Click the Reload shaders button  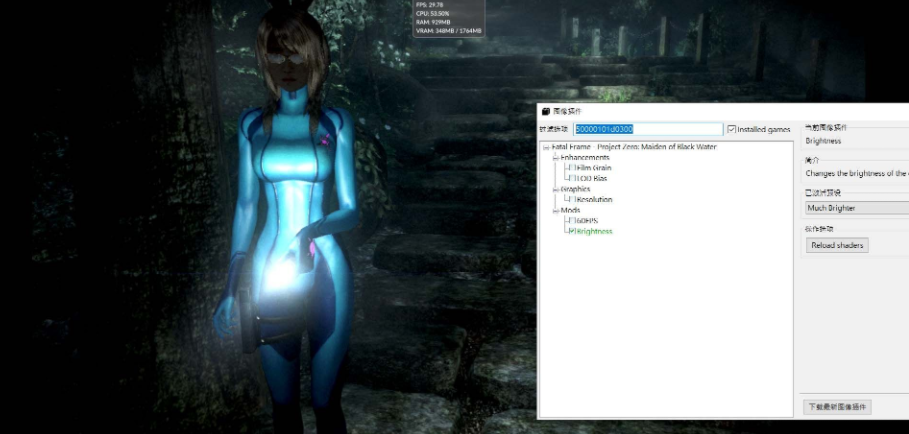coord(837,245)
